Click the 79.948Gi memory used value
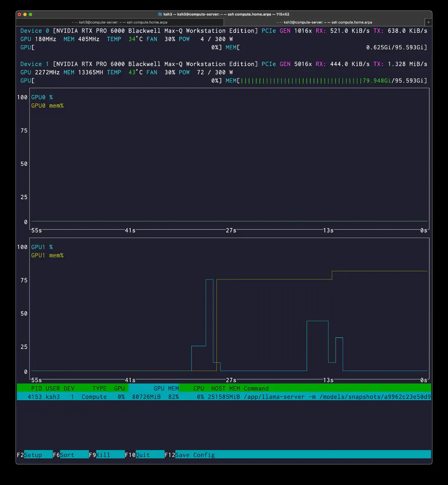The width and height of the screenshot is (448, 485). tap(377, 80)
